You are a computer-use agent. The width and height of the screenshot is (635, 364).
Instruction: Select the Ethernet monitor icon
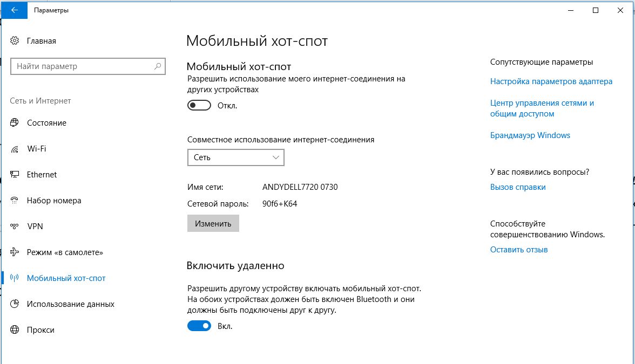[15, 174]
